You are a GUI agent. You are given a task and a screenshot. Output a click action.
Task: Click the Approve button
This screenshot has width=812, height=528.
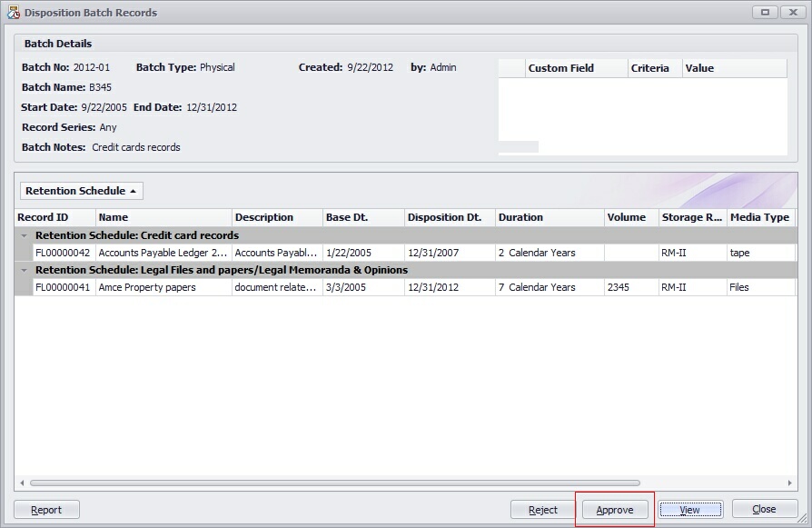click(x=614, y=510)
